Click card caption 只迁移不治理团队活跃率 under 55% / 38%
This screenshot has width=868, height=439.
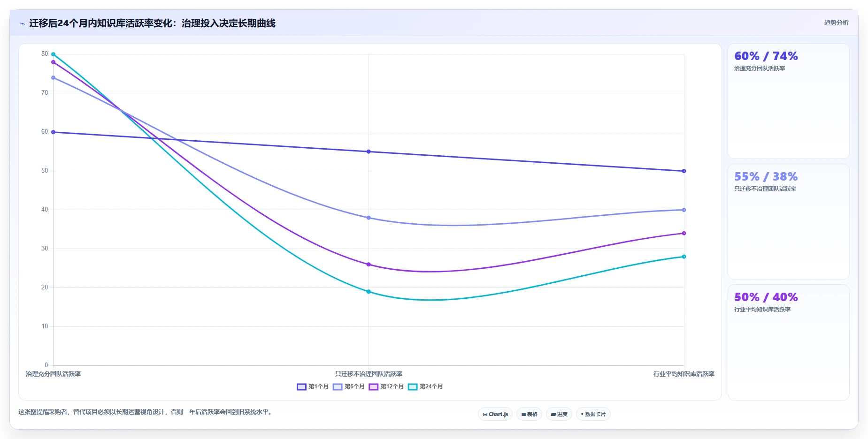pos(765,189)
